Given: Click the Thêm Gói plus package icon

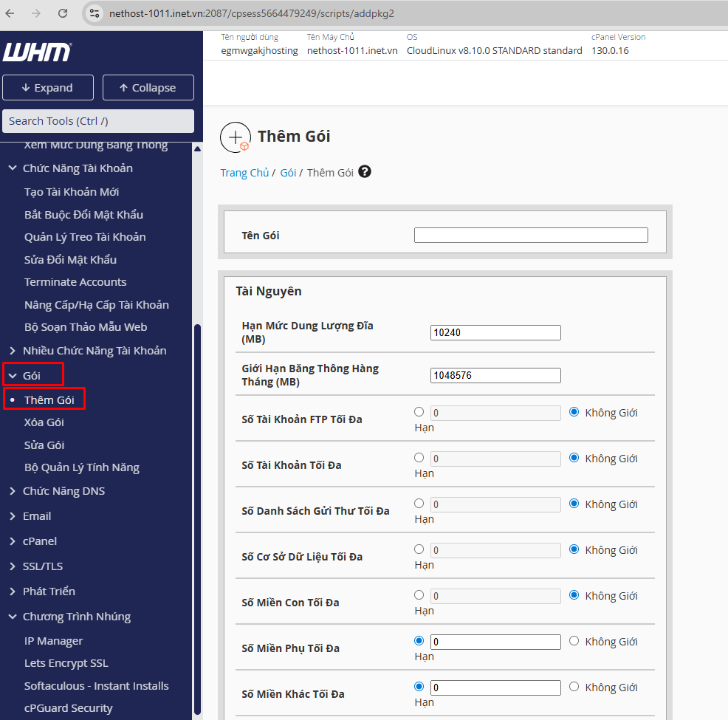Looking at the screenshot, I should point(236,137).
